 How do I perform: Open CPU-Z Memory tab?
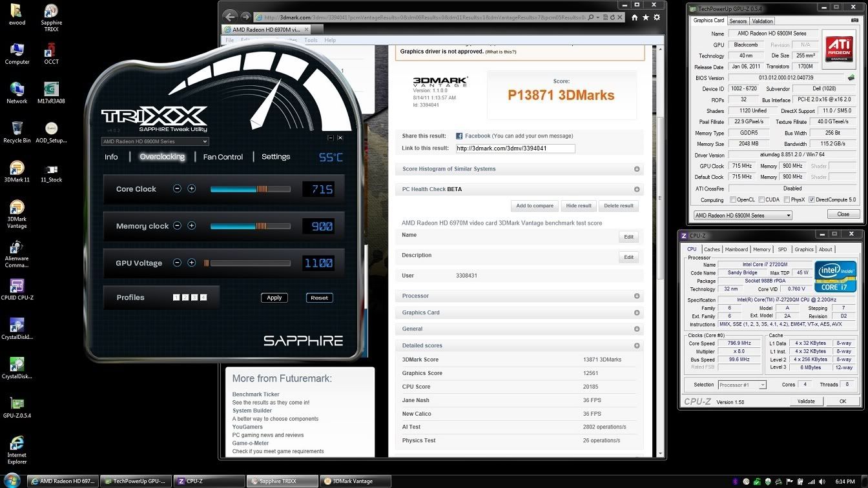(x=761, y=249)
